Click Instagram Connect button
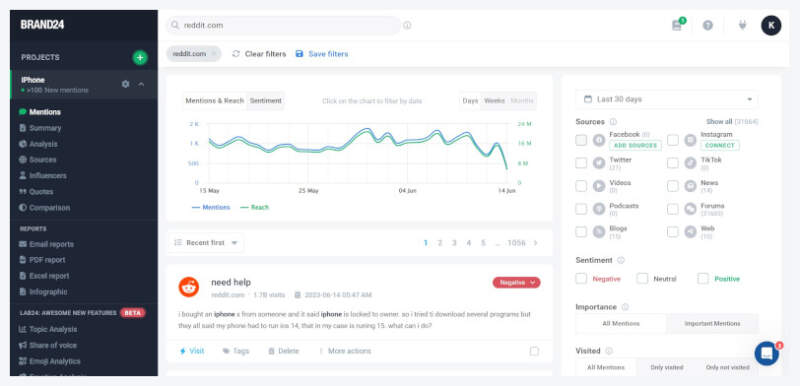 coord(720,145)
